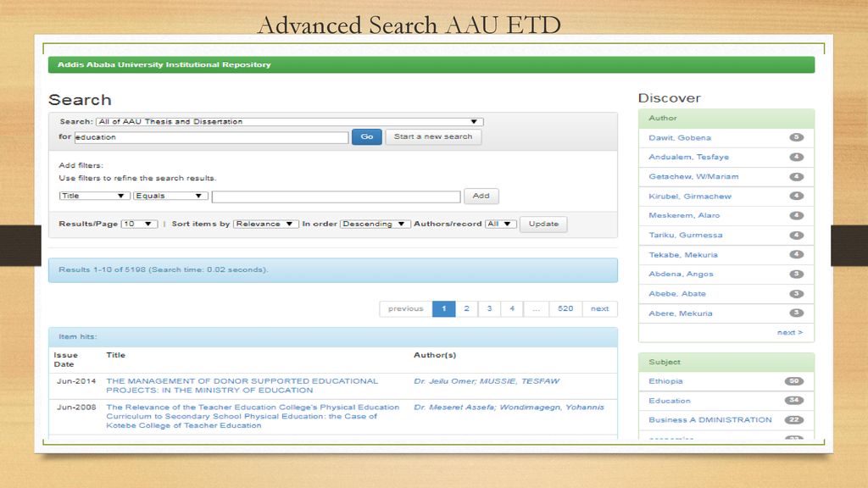Click the Add filter button
868x488 pixels.
481,196
